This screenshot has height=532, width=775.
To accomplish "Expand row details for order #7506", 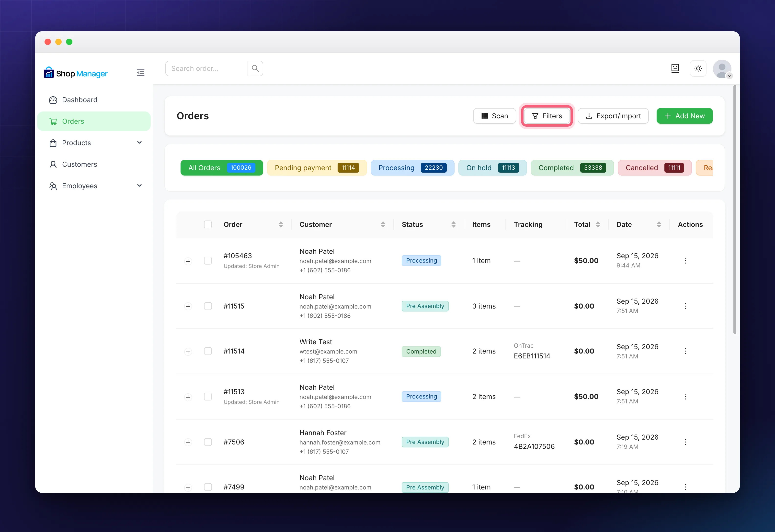I will click(x=188, y=442).
